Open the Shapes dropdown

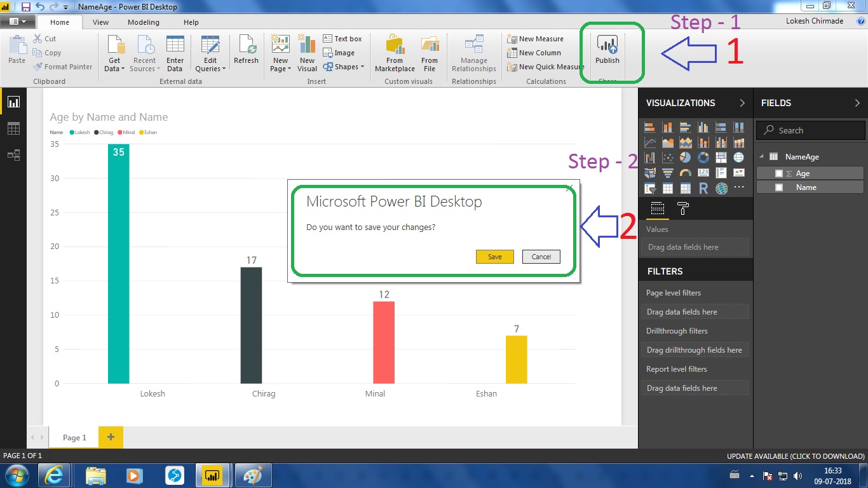(x=344, y=67)
